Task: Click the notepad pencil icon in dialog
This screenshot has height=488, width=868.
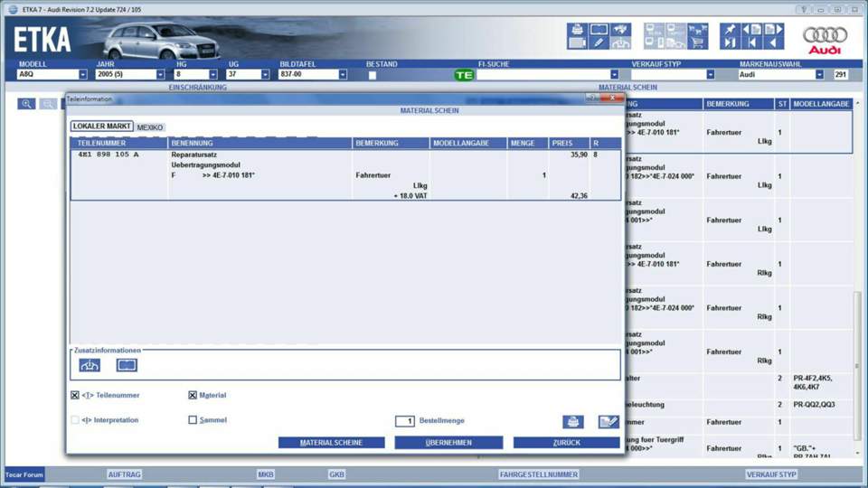Action: 609,422
